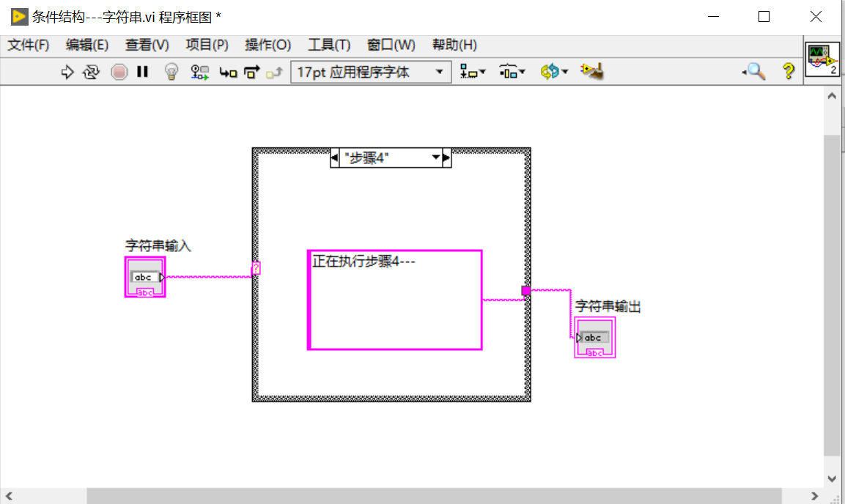Click the Context Help question mark
Image resolution: width=845 pixels, height=504 pixels.
point(789,71)
